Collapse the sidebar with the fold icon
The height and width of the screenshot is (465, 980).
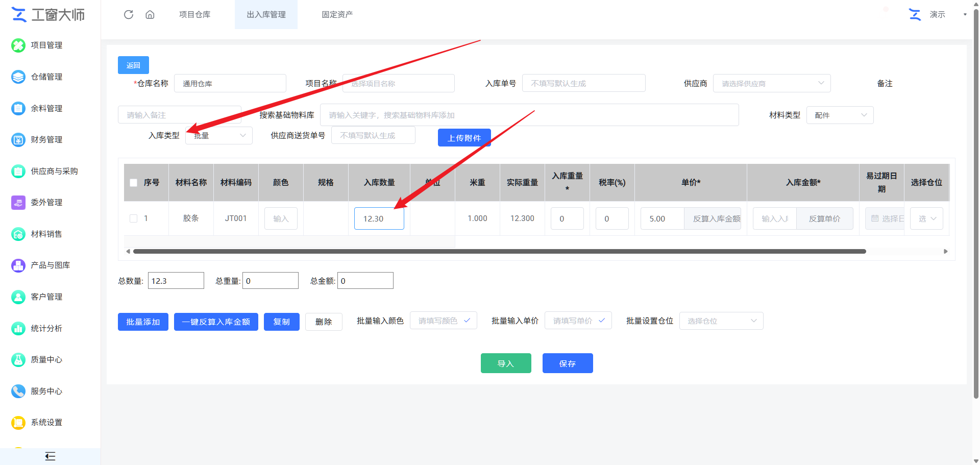point(50,456)
